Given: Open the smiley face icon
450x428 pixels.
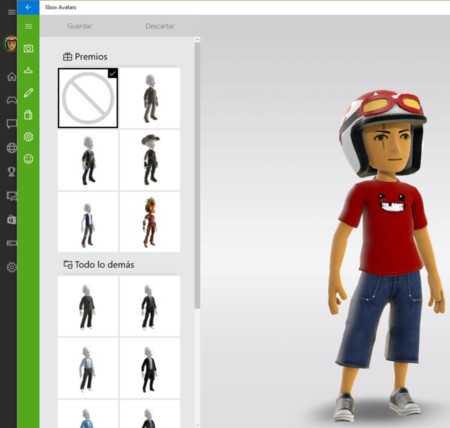Looking at the screenshot, I should tap(28, 159).
